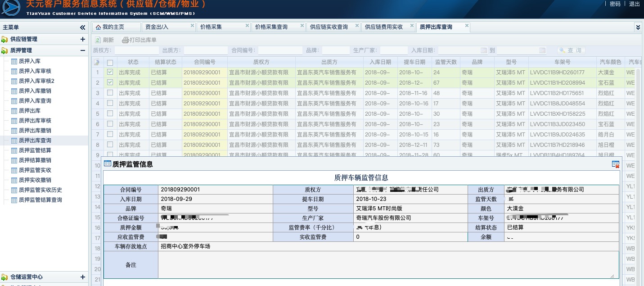Uncheck the row 1 checkbox

click(110, 72)
